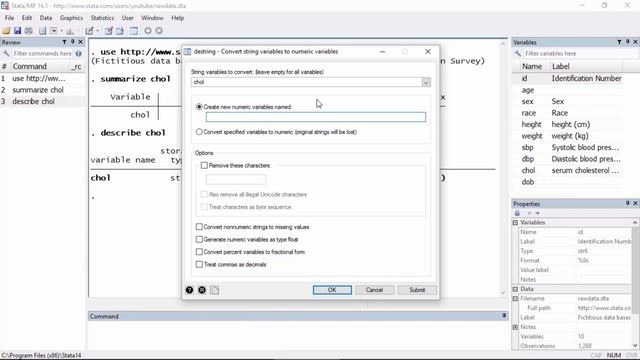Open the File menu

(x=9, y=18)
